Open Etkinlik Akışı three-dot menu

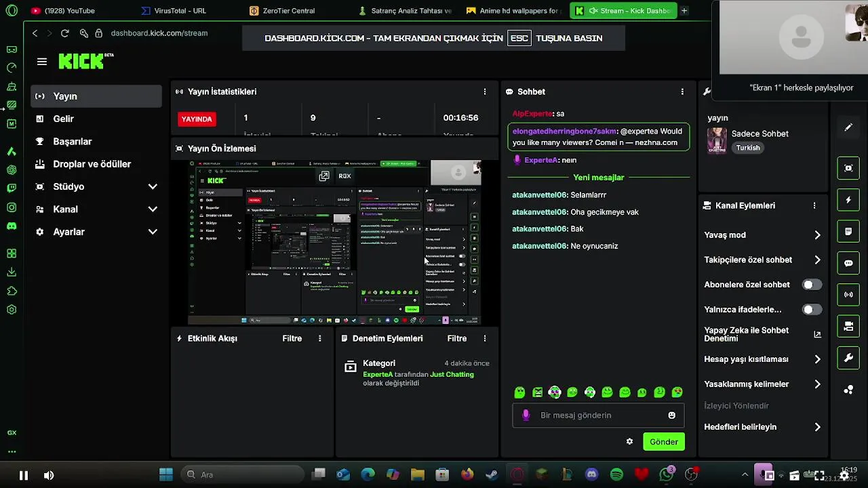[x=320, y=338]
